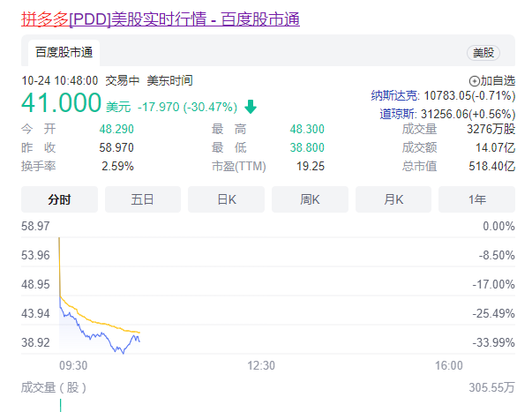Switch to the 1年 chart range
Viewport: 532px width, 412px height.
476,199
